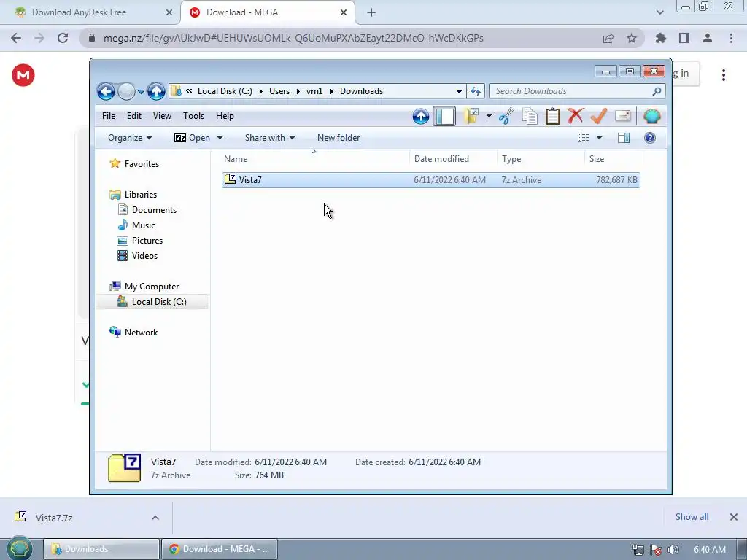
Task: Toggle the preview pane button
Action: pyautogui.click(x=624, y=138)
